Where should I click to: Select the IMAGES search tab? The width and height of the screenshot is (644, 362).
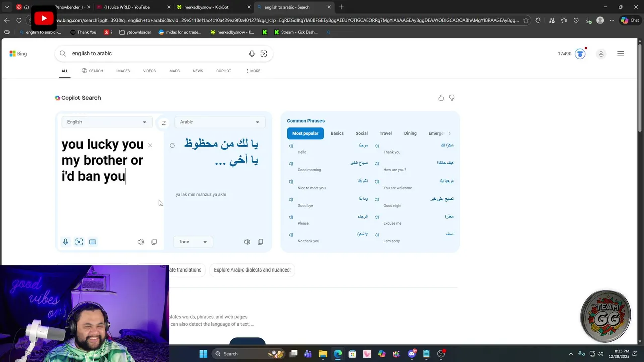point(123,71)
